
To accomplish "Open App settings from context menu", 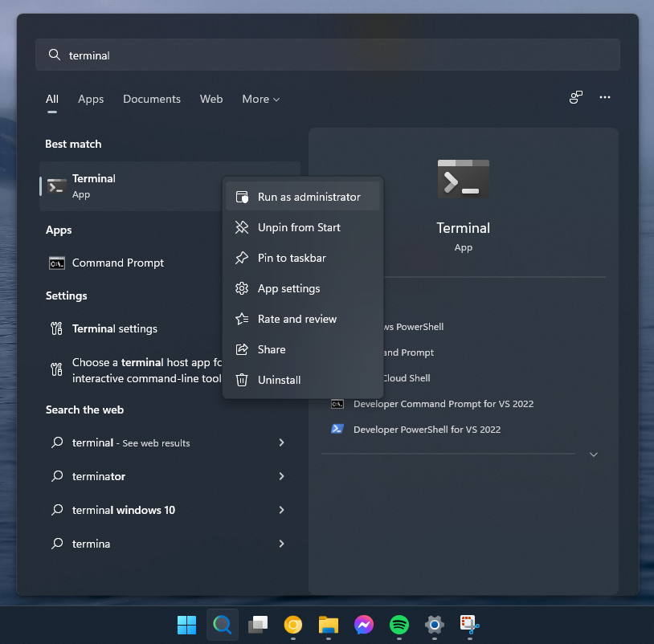I will [x=288, y=288].
